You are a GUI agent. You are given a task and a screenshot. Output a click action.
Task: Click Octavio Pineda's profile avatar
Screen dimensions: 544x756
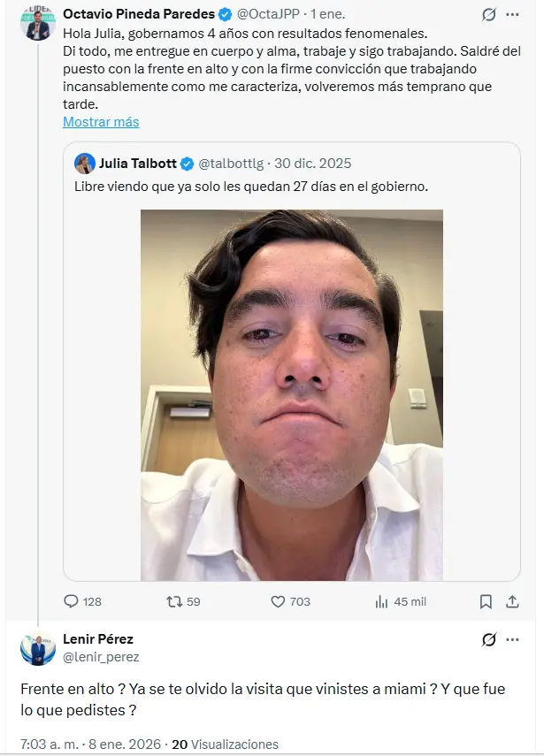pos(38,24)
